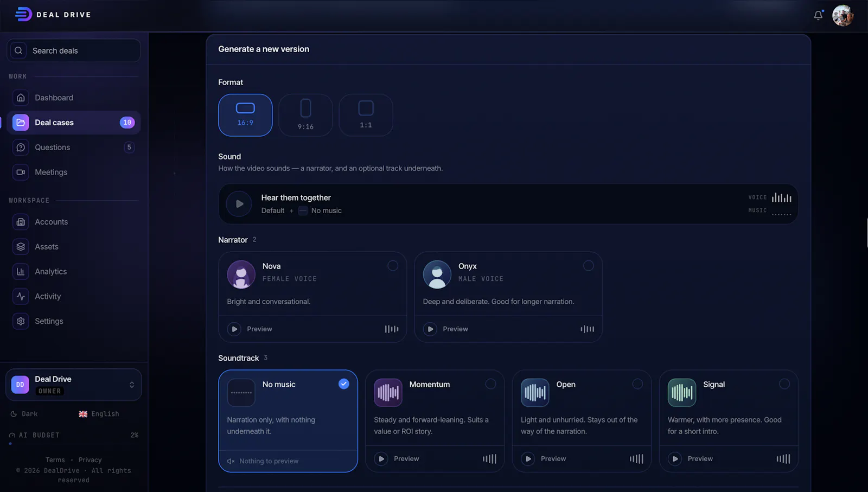The width and height of the screenshot is (868, 492).
Task: Click the Activity pulse icon
Action: (x=21, y=297)
